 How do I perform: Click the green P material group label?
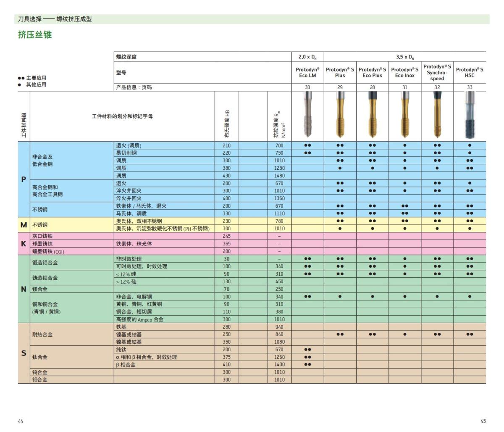[23, 179]
